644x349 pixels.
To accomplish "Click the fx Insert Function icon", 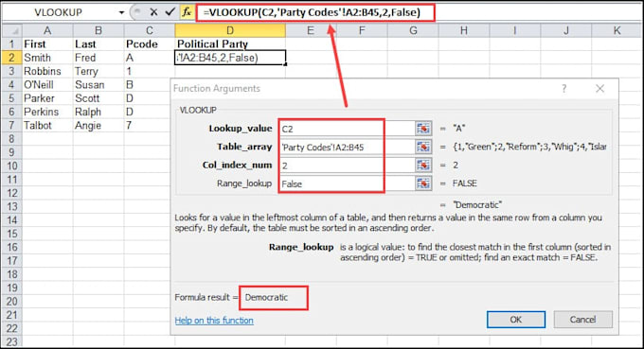I will click(187, 12).
